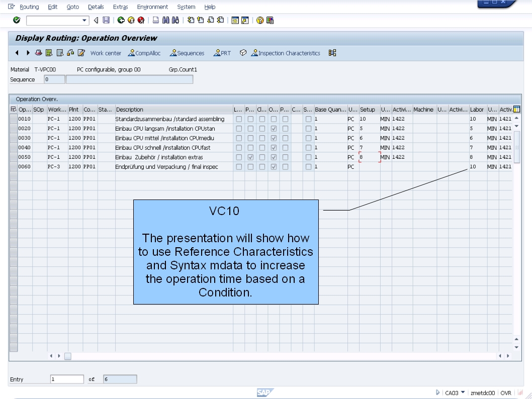Expand the status bar triangle expander

point(437,392)
